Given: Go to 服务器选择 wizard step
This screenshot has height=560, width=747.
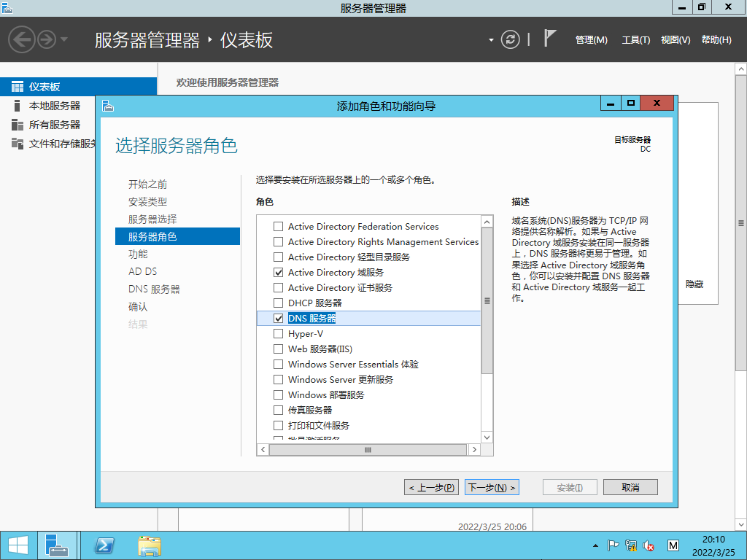Looking at the screenshot, I should [152, 219].
